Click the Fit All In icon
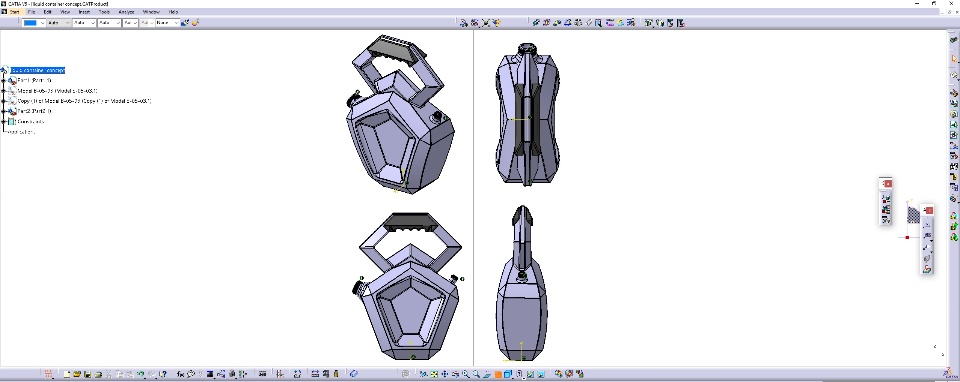 coord(433,373)
